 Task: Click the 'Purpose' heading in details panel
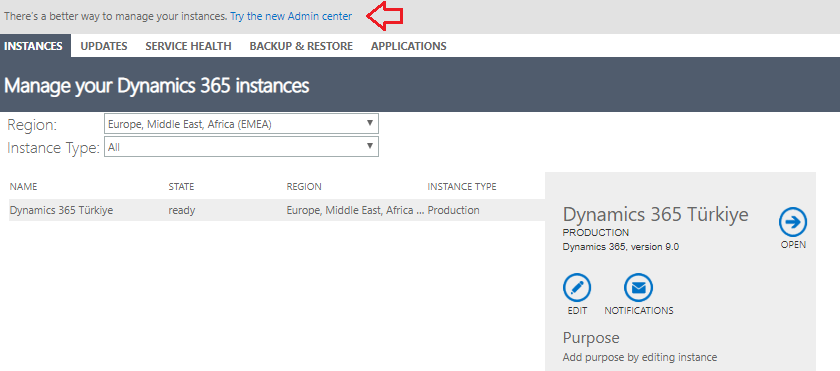(x=591, y=338)
